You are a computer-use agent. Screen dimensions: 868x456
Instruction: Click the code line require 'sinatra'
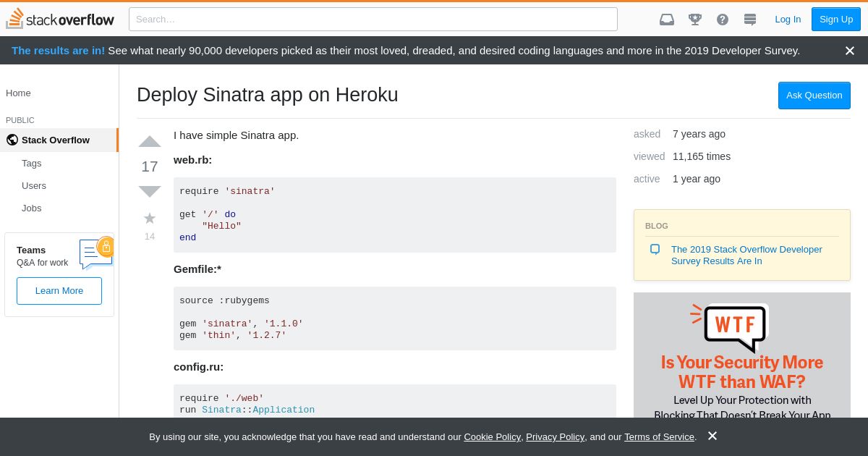[227, 191]
